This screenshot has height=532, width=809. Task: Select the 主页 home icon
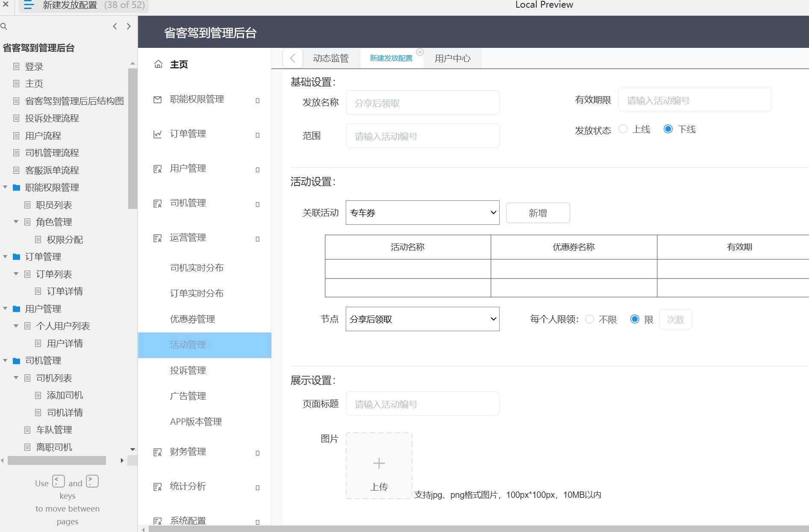(x=159, y=64)
